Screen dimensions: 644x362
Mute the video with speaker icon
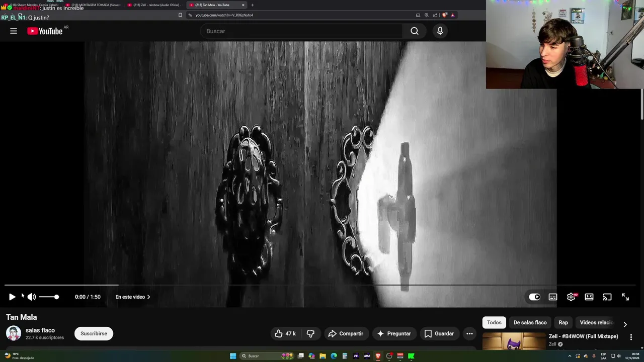tap(32, 297)
